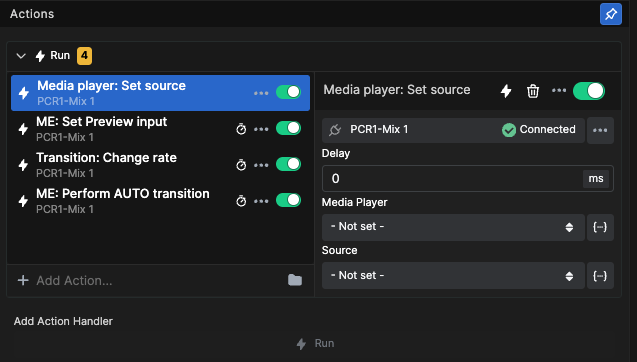The image size is (637, 362).
Task: Click bolt icon beside Media player: Set source row
Action: tap(24, 93)
